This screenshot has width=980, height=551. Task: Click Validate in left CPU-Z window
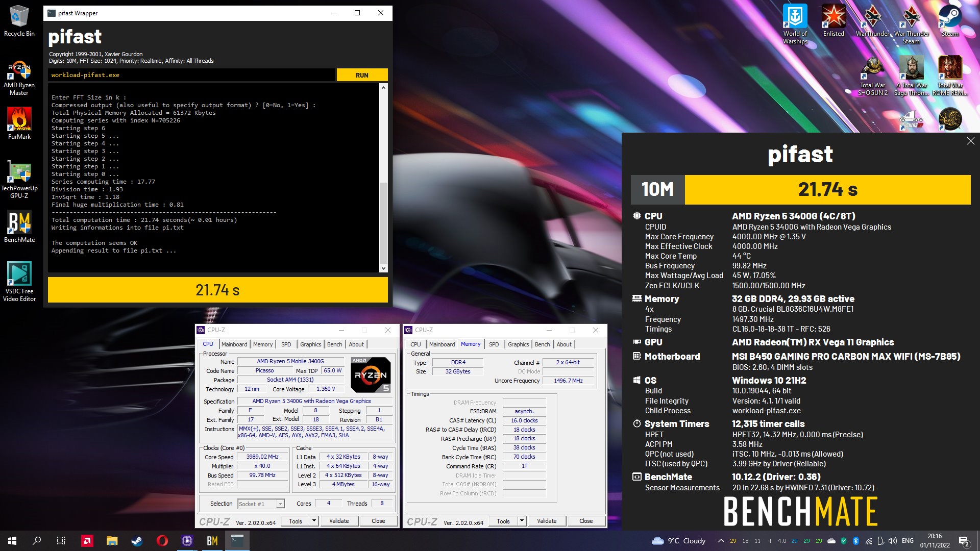pyautogui.click(x=339, y=521)
